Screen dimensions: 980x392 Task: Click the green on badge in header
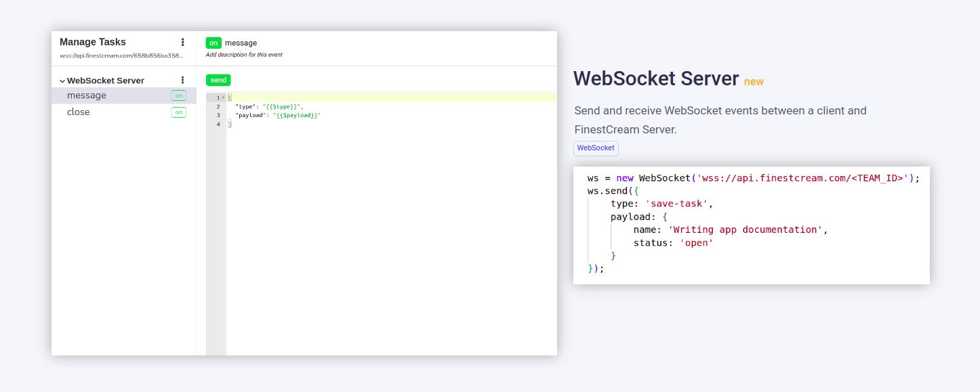coord(213,43)
